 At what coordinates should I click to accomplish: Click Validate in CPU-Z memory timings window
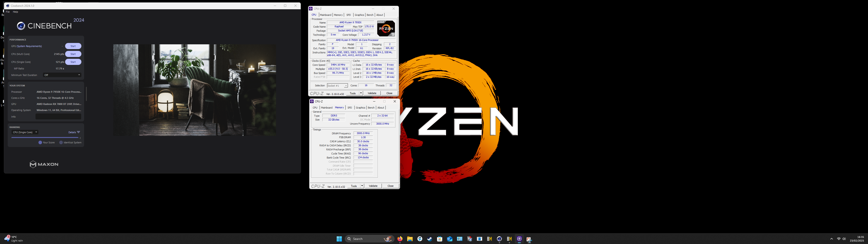pos(373,186)
